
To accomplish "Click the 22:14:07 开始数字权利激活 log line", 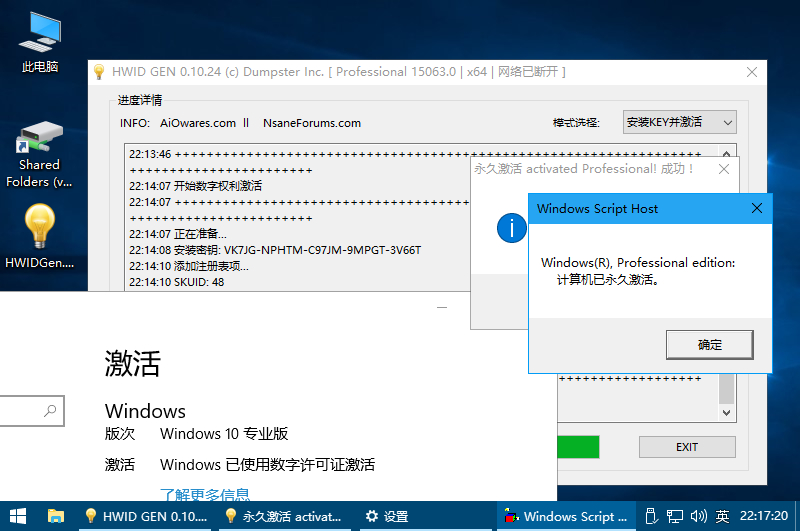I will tap(195, 186).
